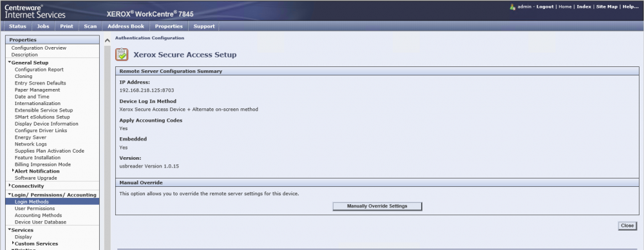Switch to the Address Book tab
This screenshot has width=644, height=250.
point(126,26)
